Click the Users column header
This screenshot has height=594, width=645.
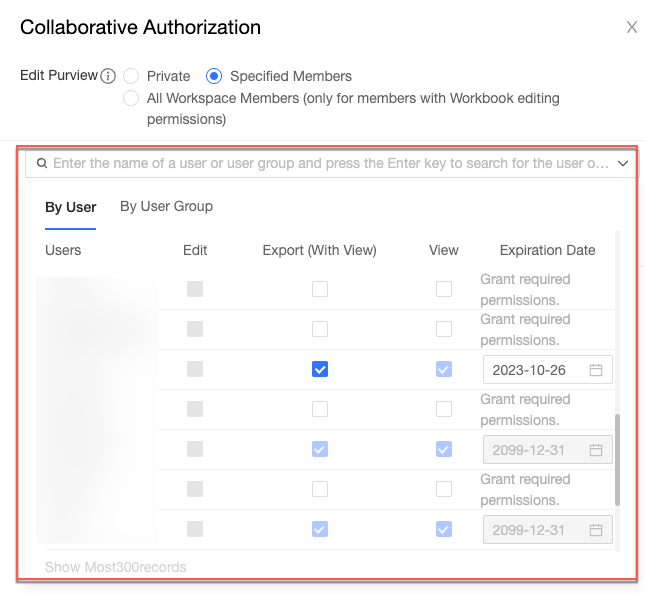(63, 250)
